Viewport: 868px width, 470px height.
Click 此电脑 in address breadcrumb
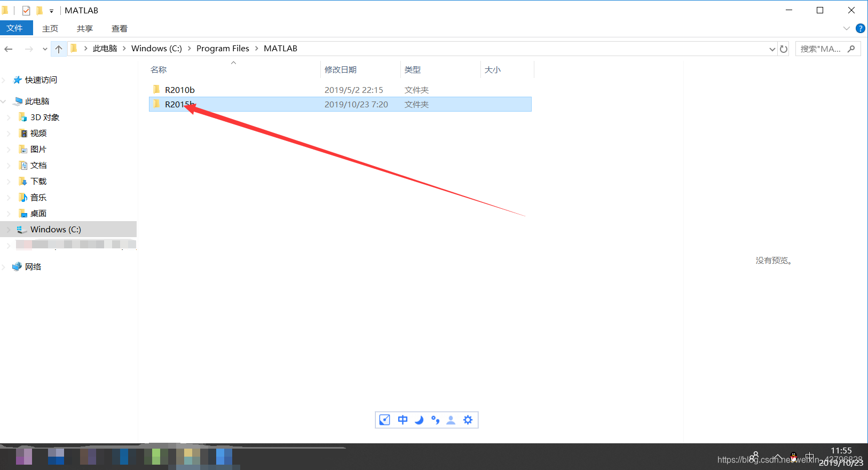105,49
